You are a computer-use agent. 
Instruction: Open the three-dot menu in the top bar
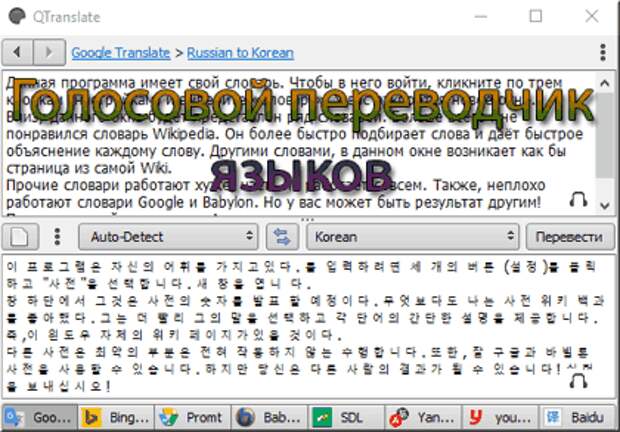coord(603,52)
